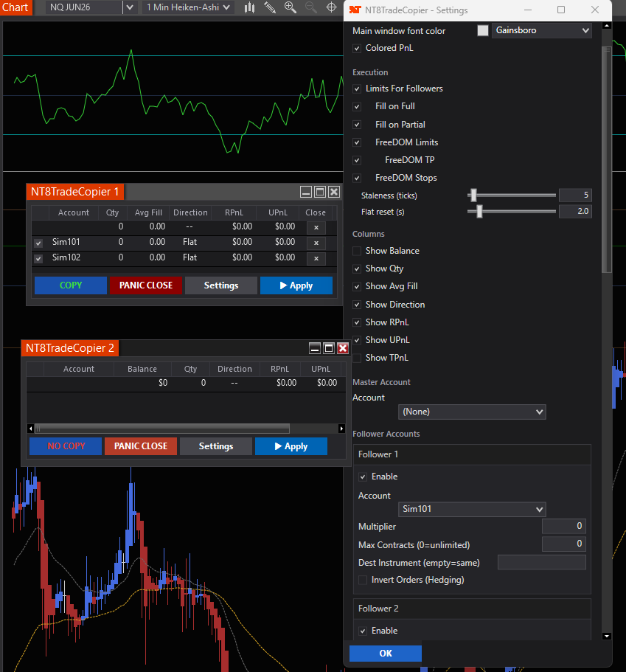The height and width of the screenshot is (672, 626).
Task: Toggle FreeDOM TP checkbox
Action: point(356,160)
